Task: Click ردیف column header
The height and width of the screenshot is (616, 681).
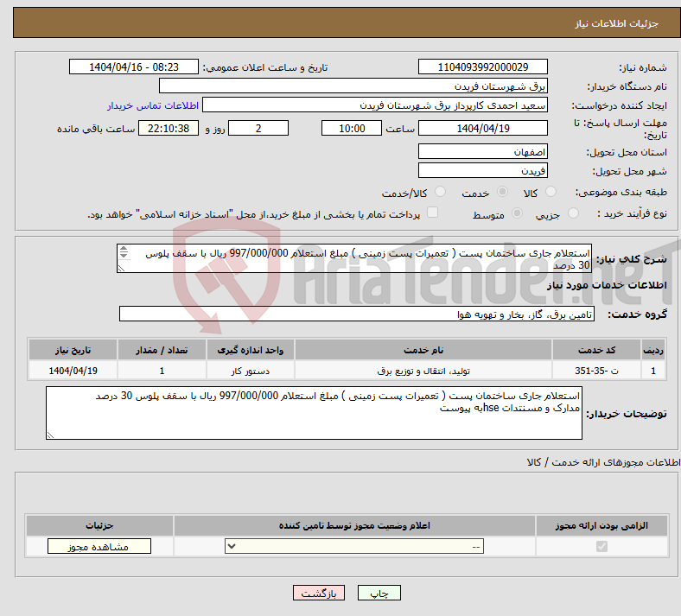Action: click(653, 350)
